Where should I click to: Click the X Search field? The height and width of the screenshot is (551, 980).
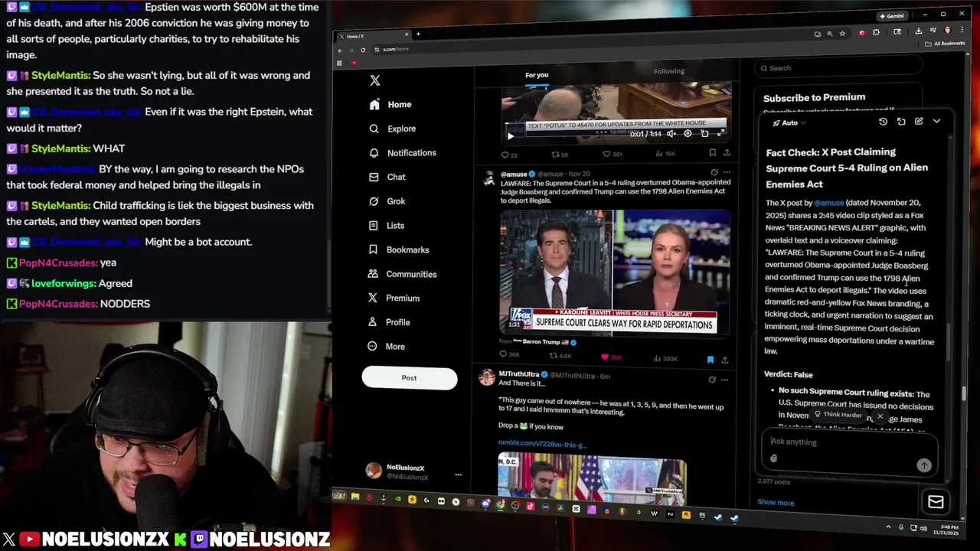[838, 68]
